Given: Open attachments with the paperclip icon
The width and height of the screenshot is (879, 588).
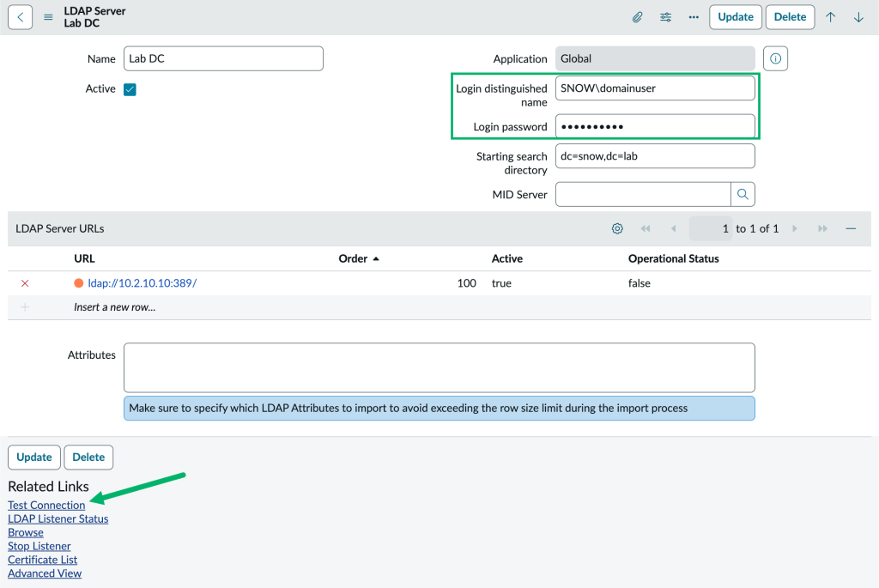Looking at the screenshot, I should (x=638, y=17).
